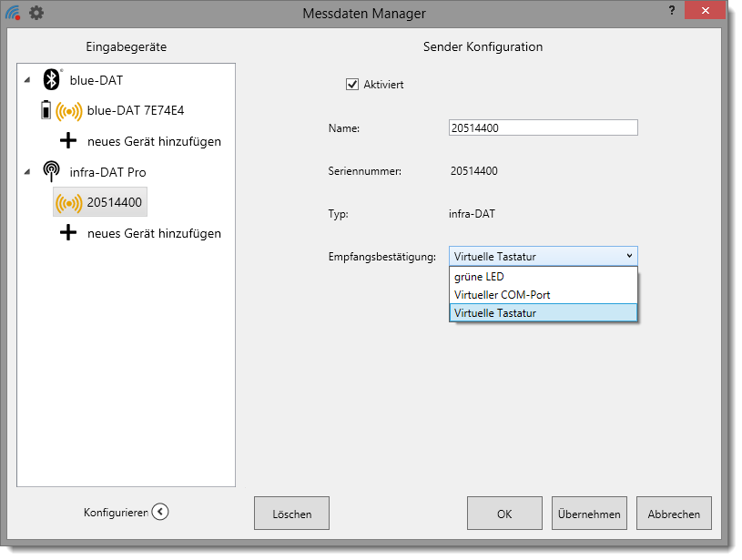
Task: Click the antenna icon beside infra-DAT Pro
Action: point(52,172)
